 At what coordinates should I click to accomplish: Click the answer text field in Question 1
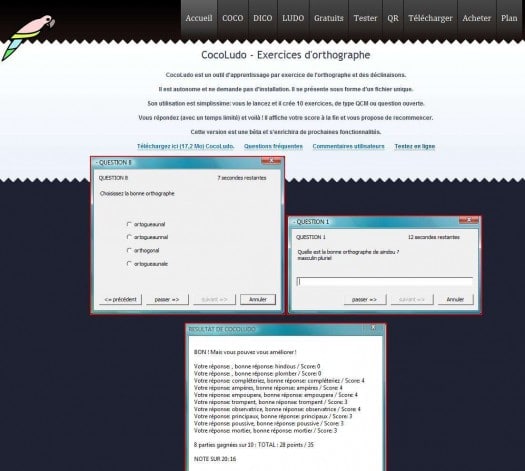pyautogui.click(x=385, y=282)
